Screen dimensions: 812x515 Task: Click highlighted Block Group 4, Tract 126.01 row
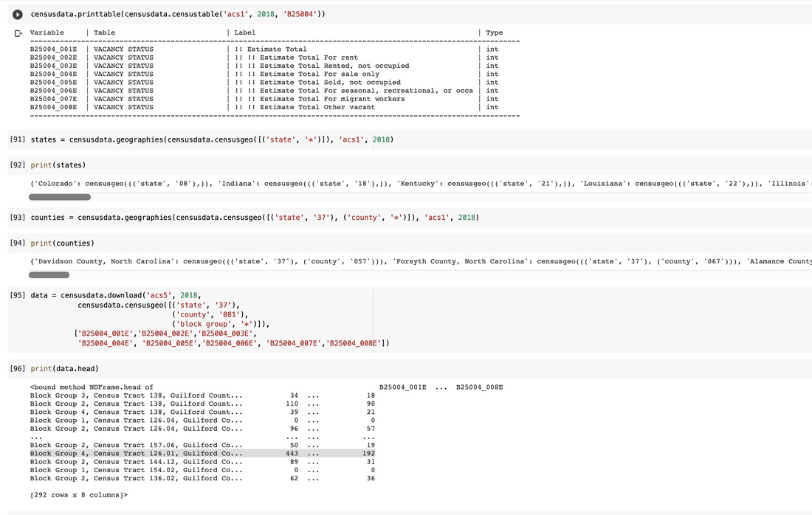coord(202,454)
